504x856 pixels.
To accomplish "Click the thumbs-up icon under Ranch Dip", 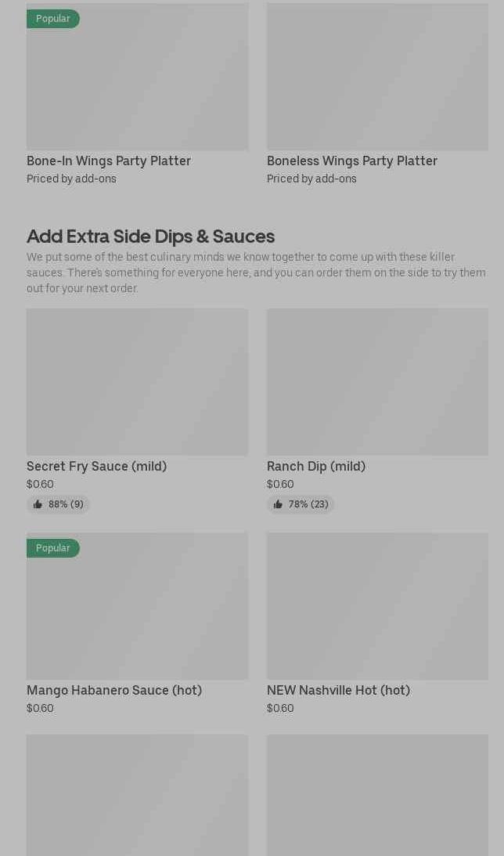I will (278, 504).
